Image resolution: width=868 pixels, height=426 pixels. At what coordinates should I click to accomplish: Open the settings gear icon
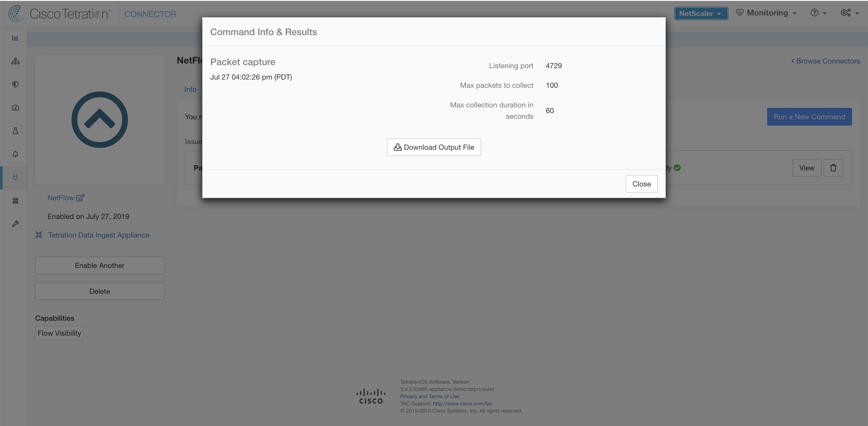(845, 13)
